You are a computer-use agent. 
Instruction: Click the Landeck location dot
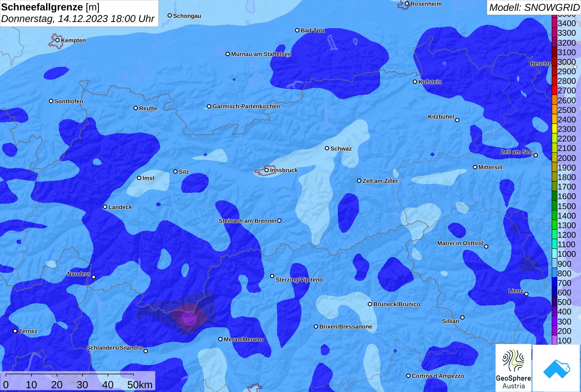point(105,207)
